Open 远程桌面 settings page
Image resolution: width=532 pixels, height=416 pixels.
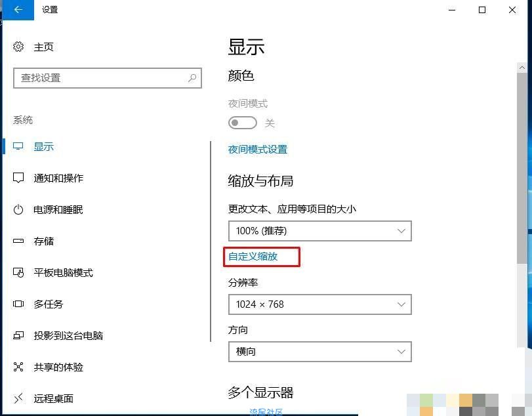click(x=53, y=398)
